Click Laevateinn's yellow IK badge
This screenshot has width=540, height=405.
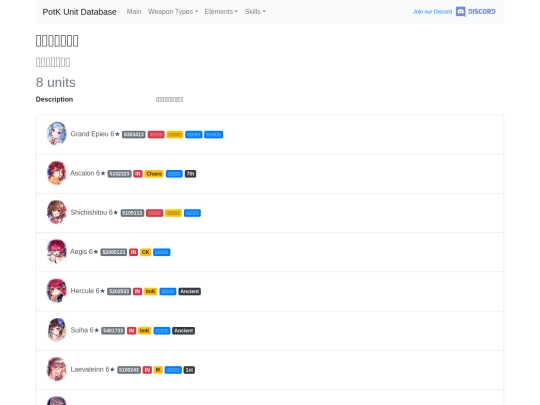click(158, 370)
